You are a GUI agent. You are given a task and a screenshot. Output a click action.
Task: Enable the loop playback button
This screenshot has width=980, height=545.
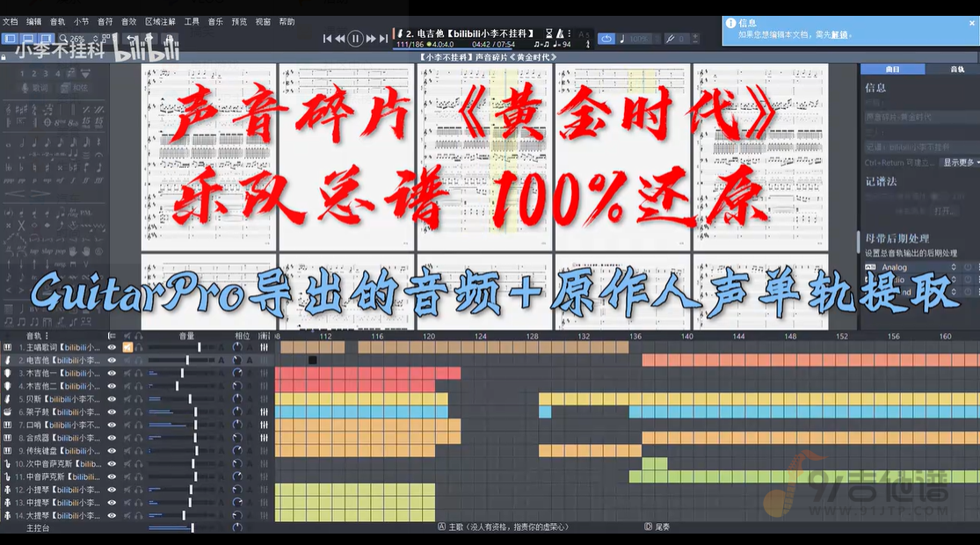606,39
